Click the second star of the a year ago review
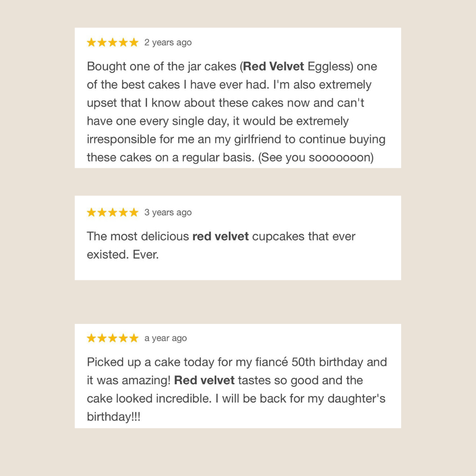476x476 pixels. click(102, 338)
